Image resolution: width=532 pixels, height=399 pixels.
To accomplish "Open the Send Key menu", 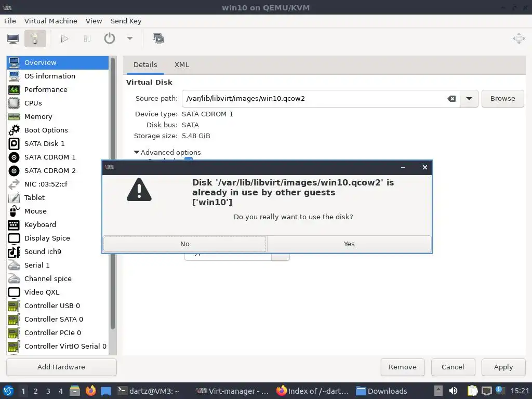I will (x=126, y=21).
